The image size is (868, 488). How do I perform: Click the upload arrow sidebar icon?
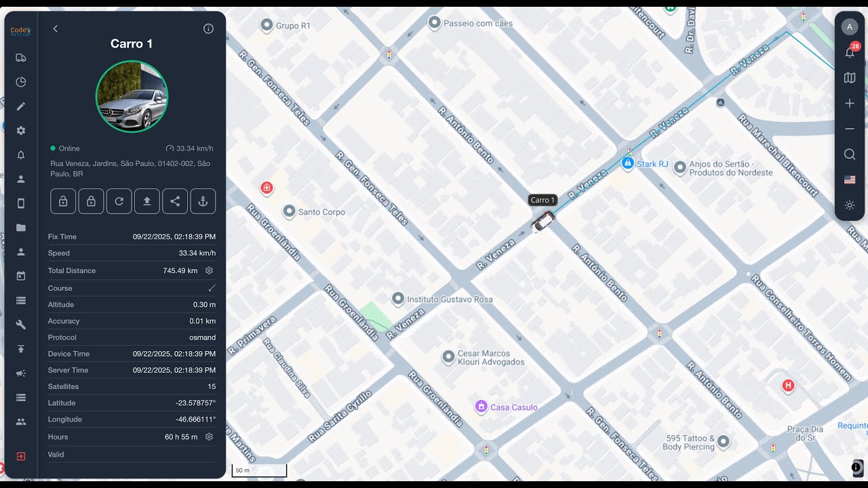(21, 349)
